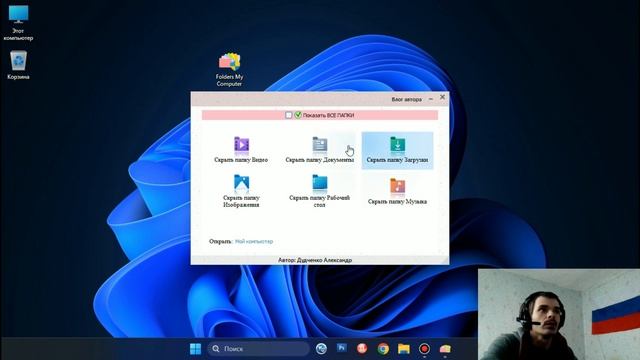640x360 pixels.
Task: Click the Скрыть папку Видео folder icon
Action: point(241,145)
